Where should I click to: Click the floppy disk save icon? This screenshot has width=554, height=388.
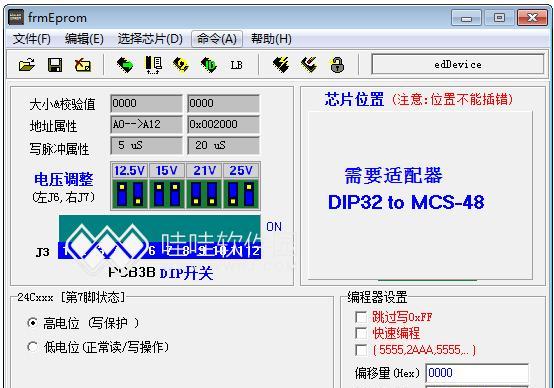coord(55,65)
